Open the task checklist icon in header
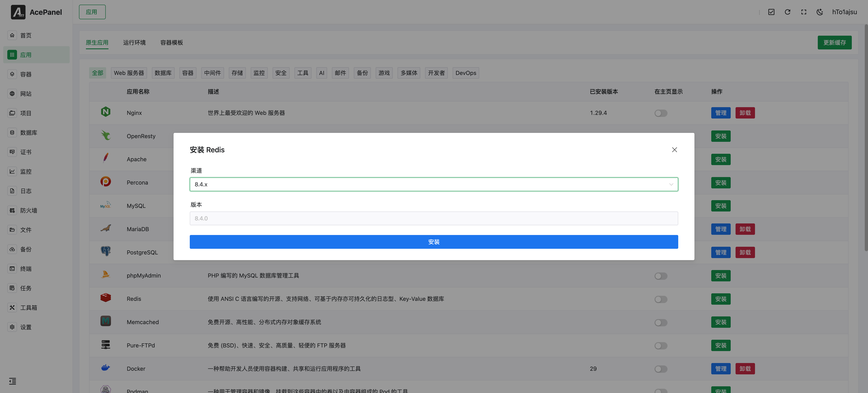 771,12
